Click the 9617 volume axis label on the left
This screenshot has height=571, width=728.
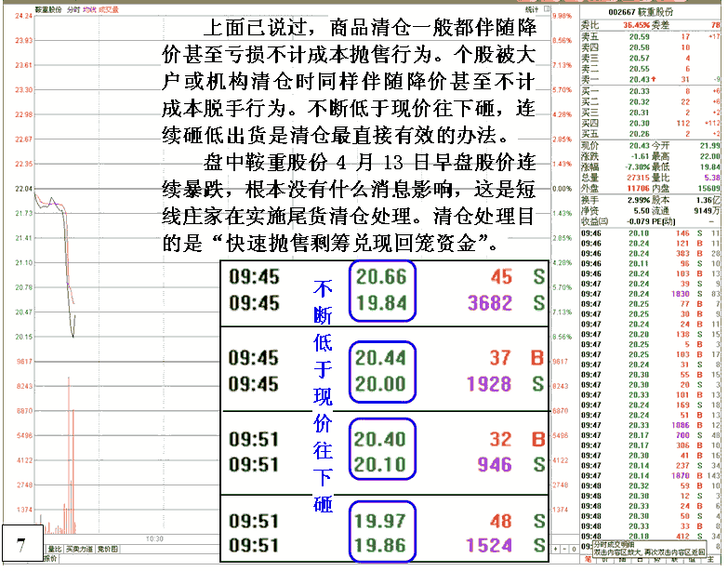tap(24, 362)
